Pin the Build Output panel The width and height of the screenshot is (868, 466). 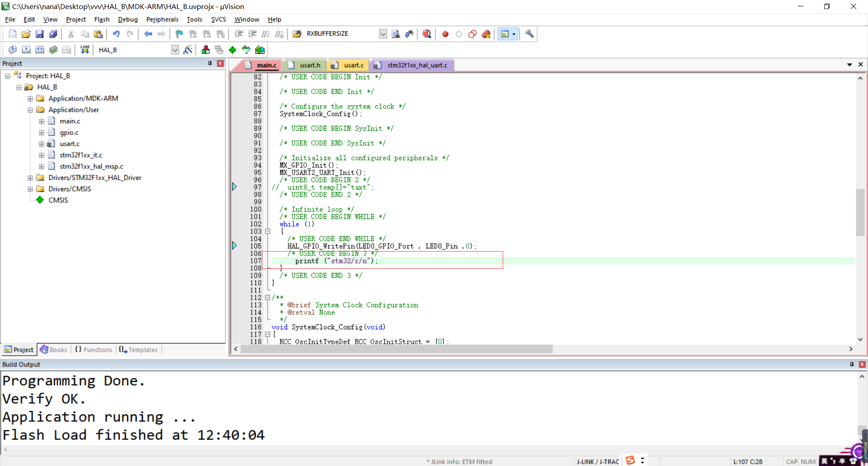(x=852, y=364)
